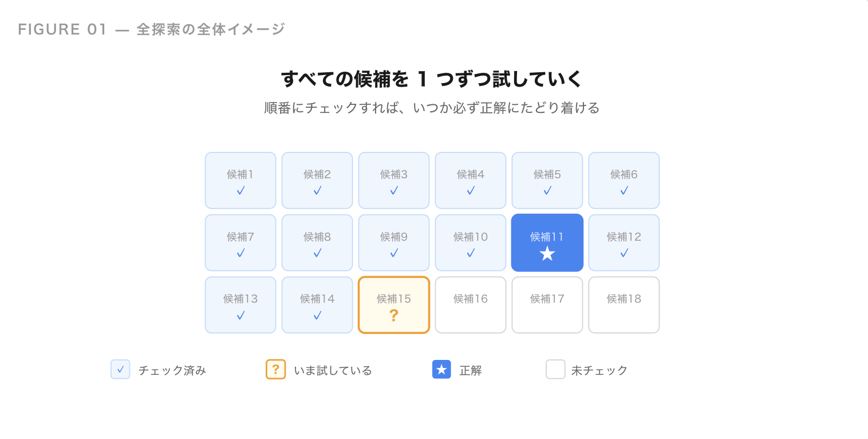This screenshot has width=868, height=439.
Task: Click the checkmark under 候補1
Action: [240, 191]
